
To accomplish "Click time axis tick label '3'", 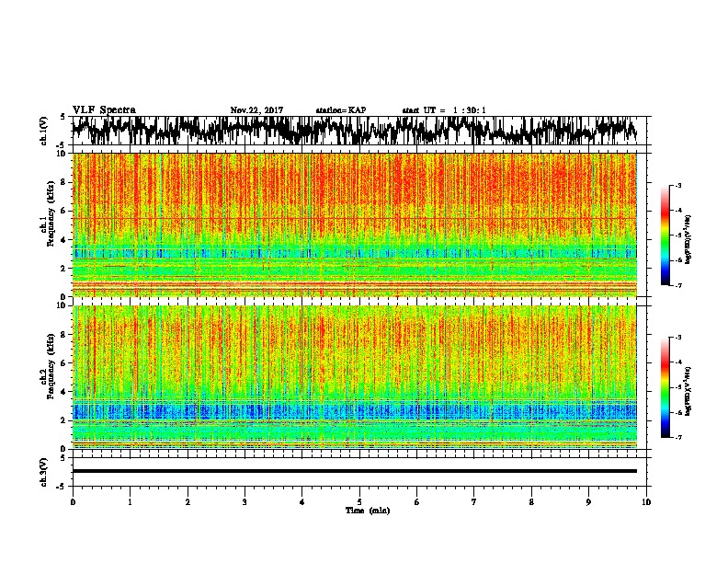I will click(245, 502).
